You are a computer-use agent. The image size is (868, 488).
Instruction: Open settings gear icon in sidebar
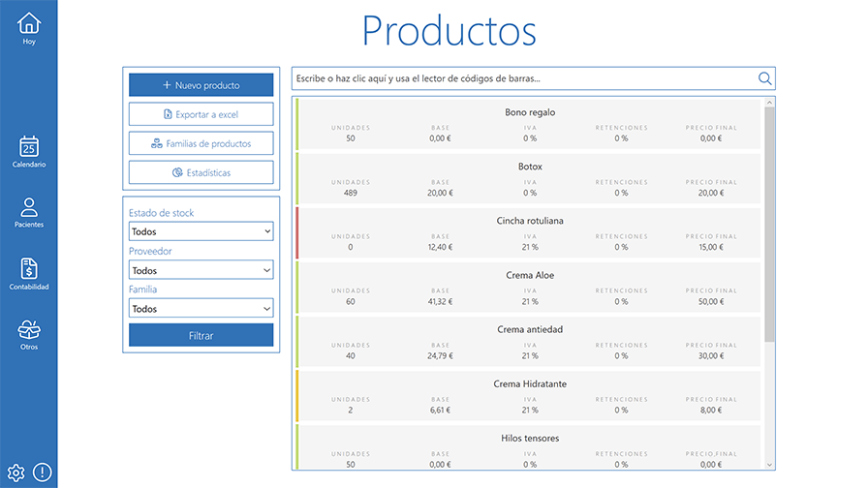(15, 473)
